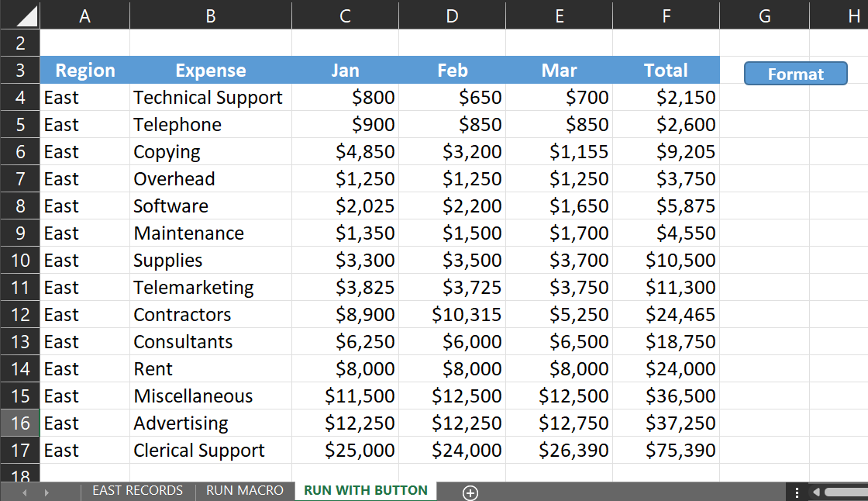Switch to the EAST RECORDS sheet tab
The width and height of the screenshot is (868, 501).
click(138, 491)
